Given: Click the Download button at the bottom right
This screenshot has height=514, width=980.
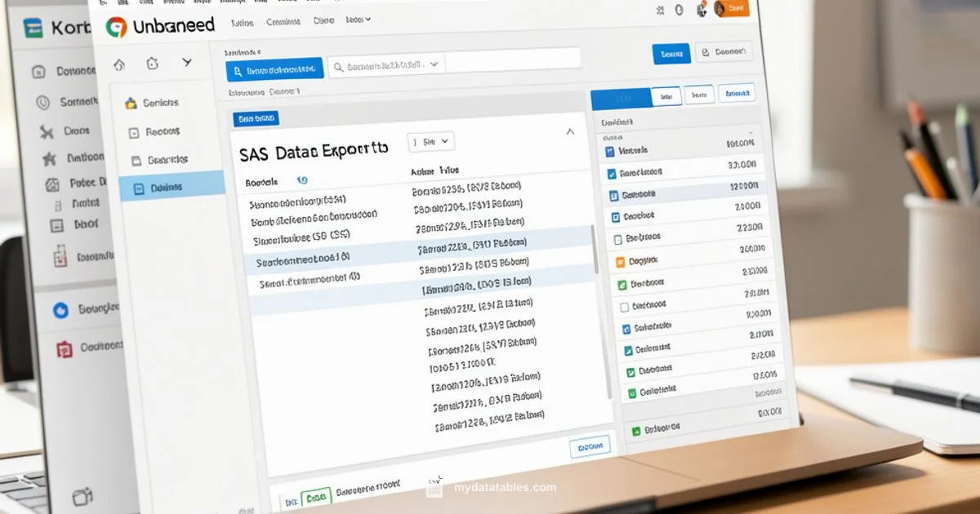Looking at the screenshot, I should click(x=590, y=446).
